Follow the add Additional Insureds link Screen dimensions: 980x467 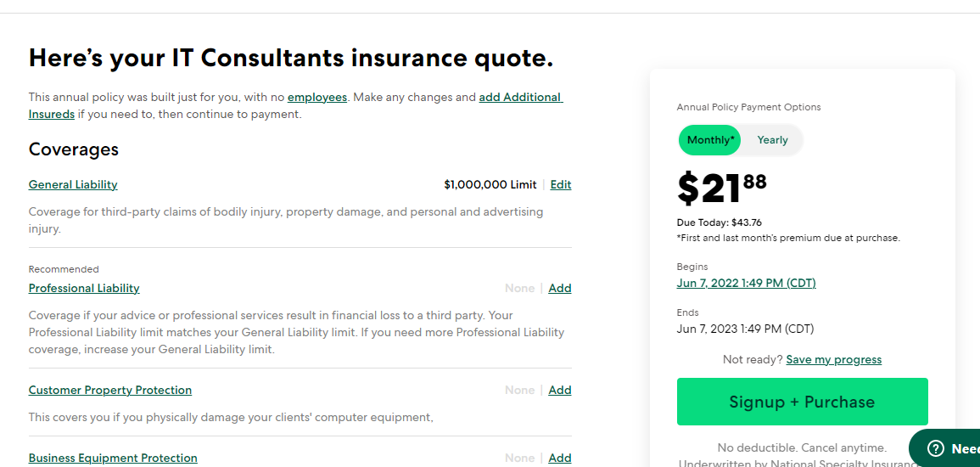tap(519, 98)
